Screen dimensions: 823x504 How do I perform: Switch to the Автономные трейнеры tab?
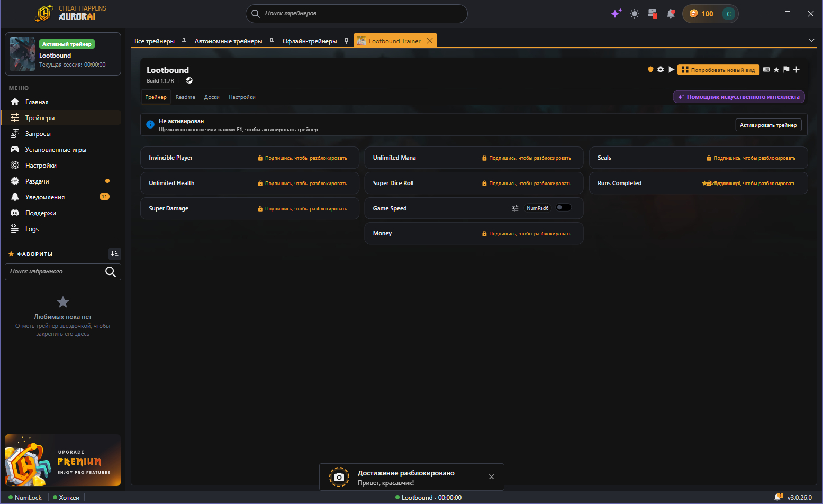(228, 41)
